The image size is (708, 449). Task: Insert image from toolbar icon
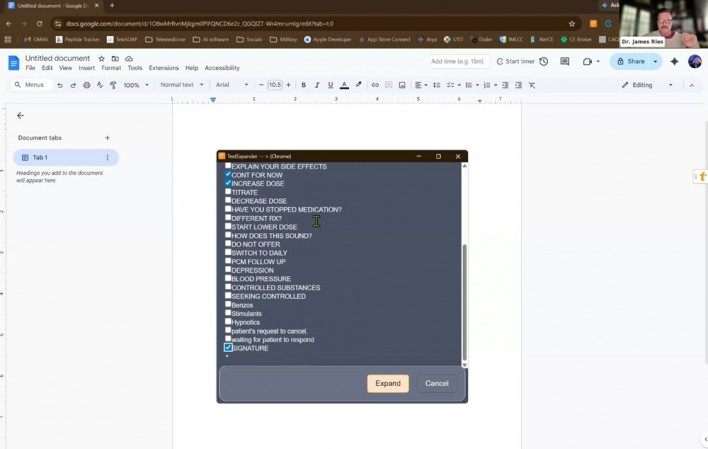[x=402, y=85]
